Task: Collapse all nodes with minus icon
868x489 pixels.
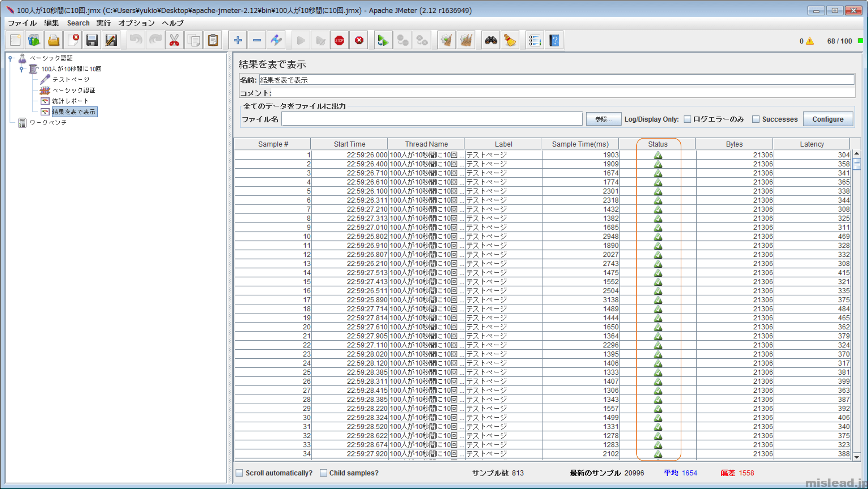Action: coord(257,40)
